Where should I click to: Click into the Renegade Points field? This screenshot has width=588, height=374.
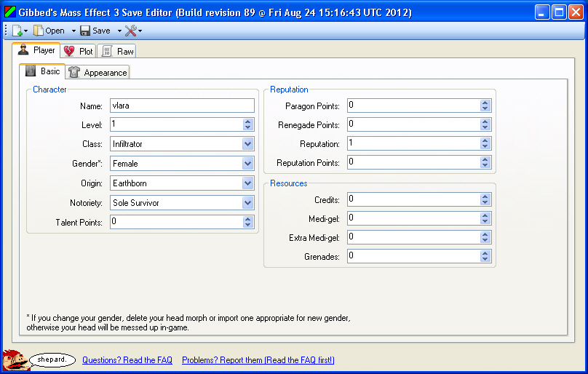[413, 124]
